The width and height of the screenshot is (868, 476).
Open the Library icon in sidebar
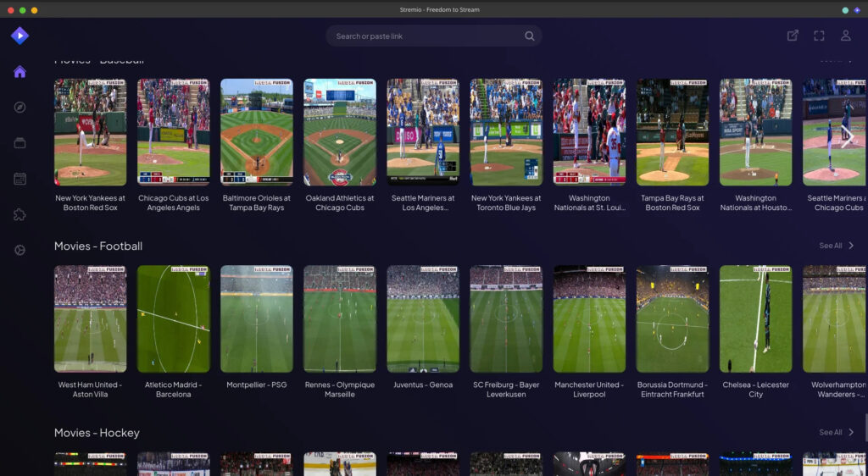tap(20, 143)
